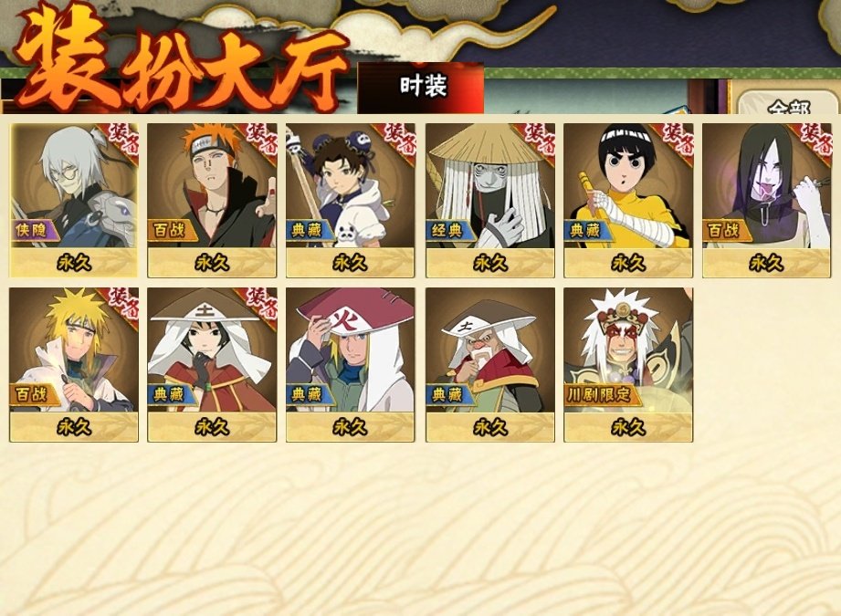
Task: Choose the old Tsuchikage 典藏 costume
Action: [x=490, y=364]
